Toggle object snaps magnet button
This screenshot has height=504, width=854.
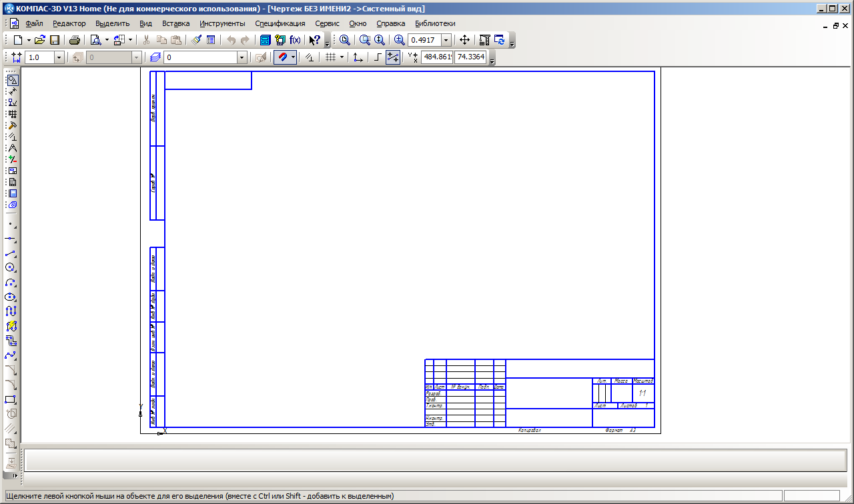point(282,58)
